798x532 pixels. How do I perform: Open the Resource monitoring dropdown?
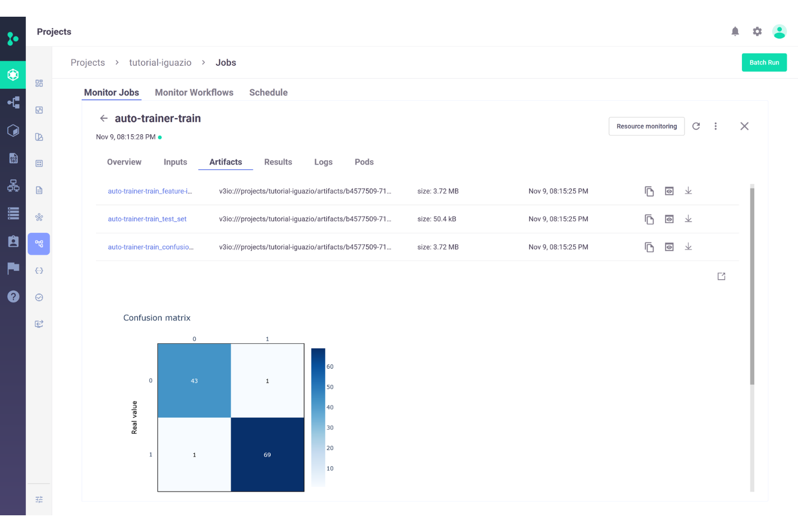click(x=646, y=126)
